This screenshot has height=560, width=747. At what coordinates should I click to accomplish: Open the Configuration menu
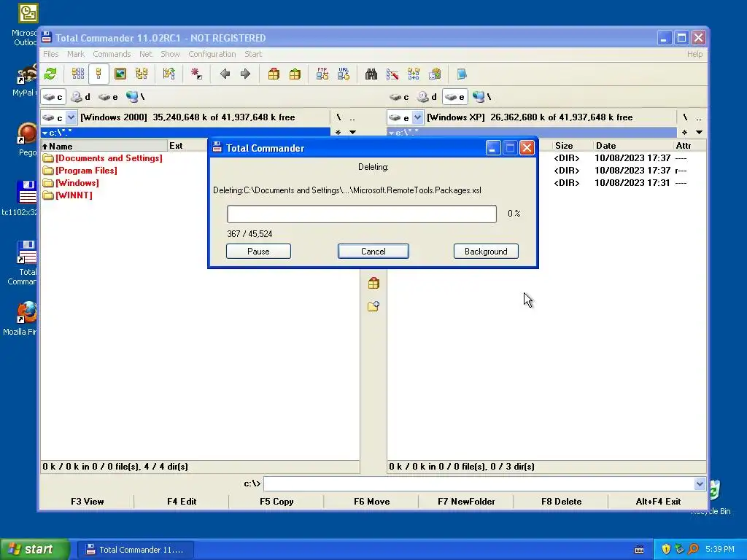[x=212, y=54]
